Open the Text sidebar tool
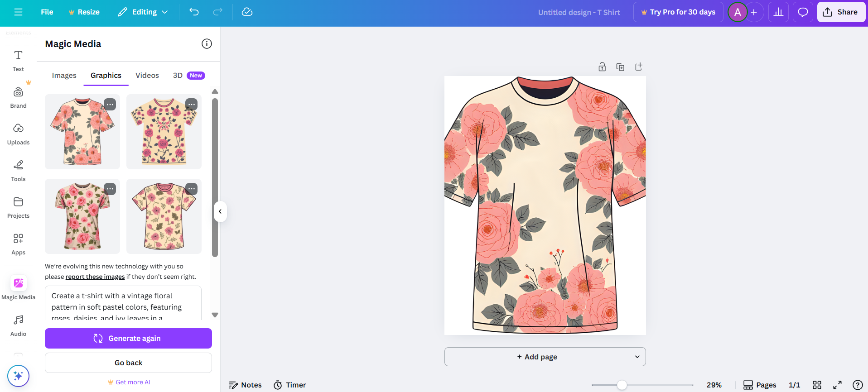The image size is (868, 392). (x=18, y=61)
